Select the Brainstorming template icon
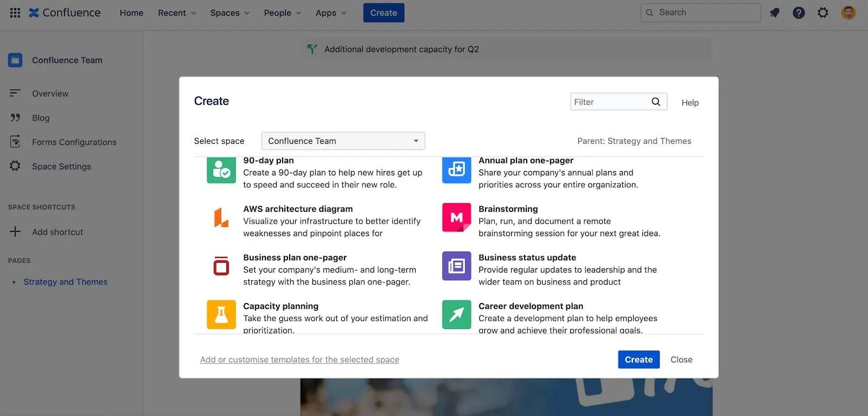Screen dimensions: 868x416 point(457,217)
